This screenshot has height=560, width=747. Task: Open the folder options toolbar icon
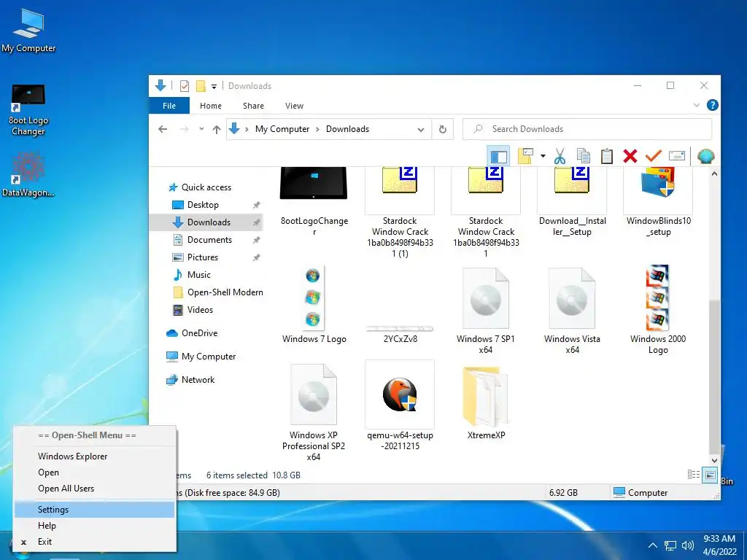pyautogui.click(x=525, y=156)
